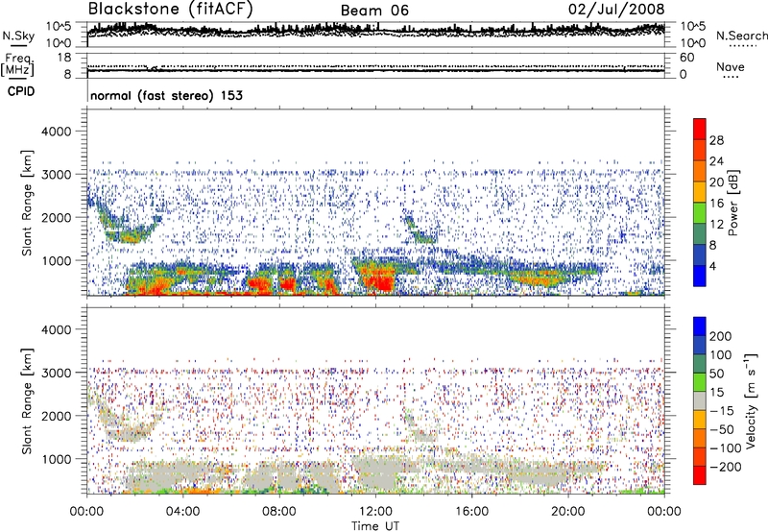Click the 'N.Sky' axis label
768x532 pixels.
click(x=18, y=36)
